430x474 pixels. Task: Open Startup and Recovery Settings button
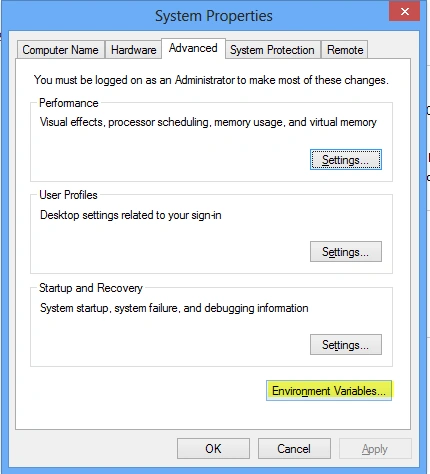tap(346, 345)
